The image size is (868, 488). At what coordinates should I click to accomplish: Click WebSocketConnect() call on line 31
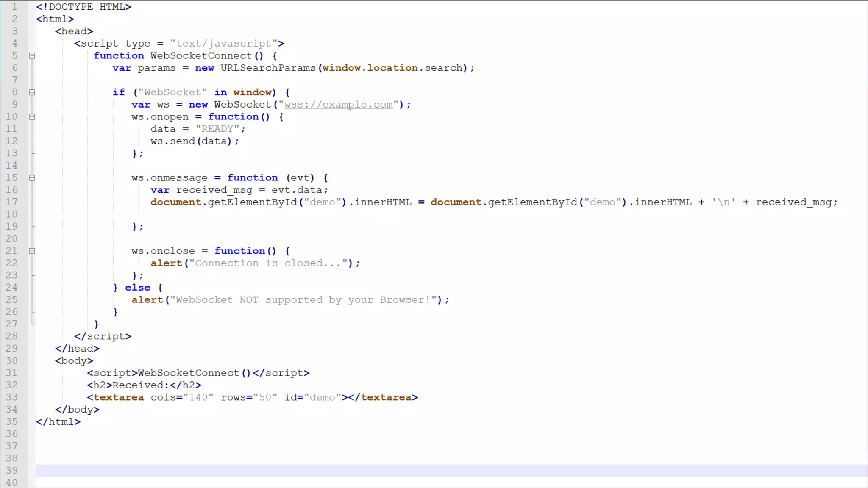click(195, 373)
